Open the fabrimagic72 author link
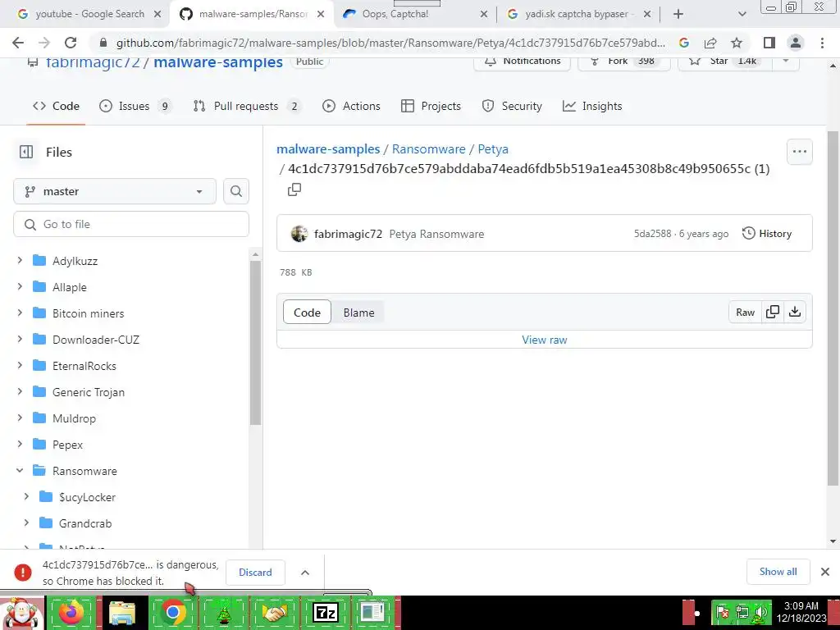Image resolution: width=840 pixels, height=630 pixels. pos(348,234)
